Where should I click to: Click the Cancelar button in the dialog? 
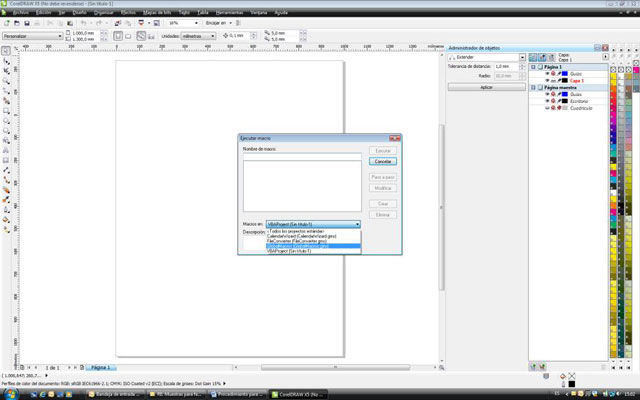(x=383, y=160)
